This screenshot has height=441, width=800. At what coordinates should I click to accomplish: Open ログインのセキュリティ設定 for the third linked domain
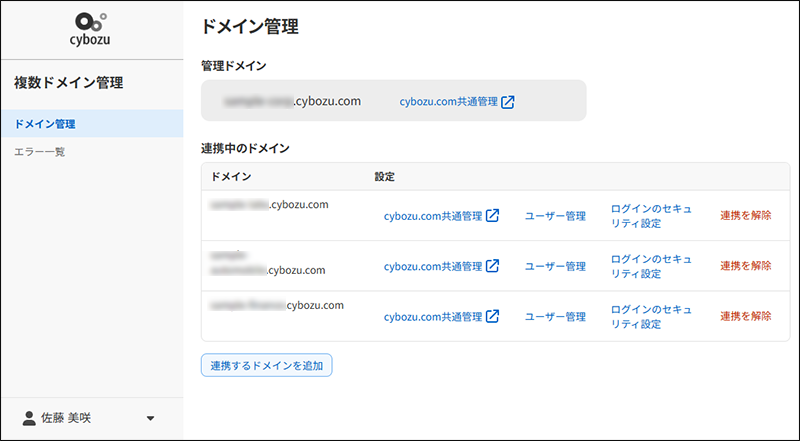651,317
